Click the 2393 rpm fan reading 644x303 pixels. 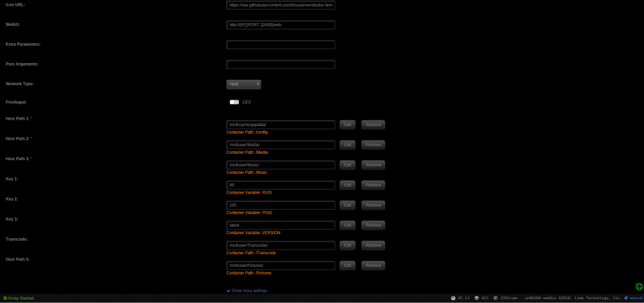pyautogui.click(x=509, y=298)
